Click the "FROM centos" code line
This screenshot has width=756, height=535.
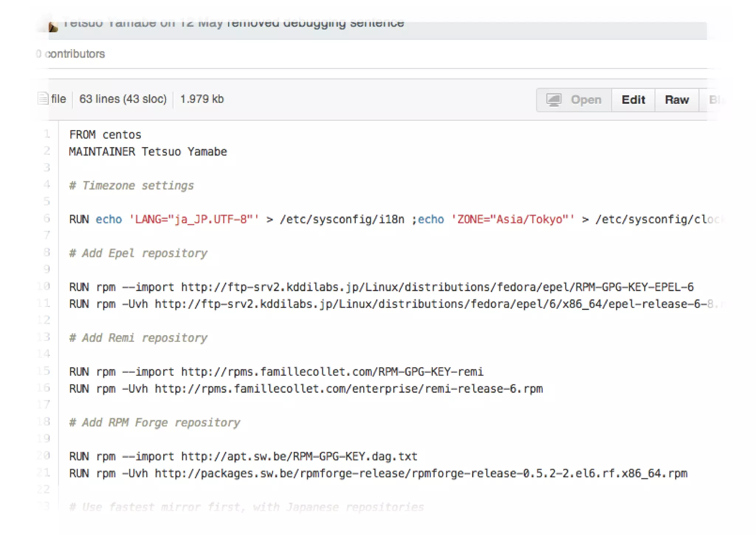click(x=105, y=135)
